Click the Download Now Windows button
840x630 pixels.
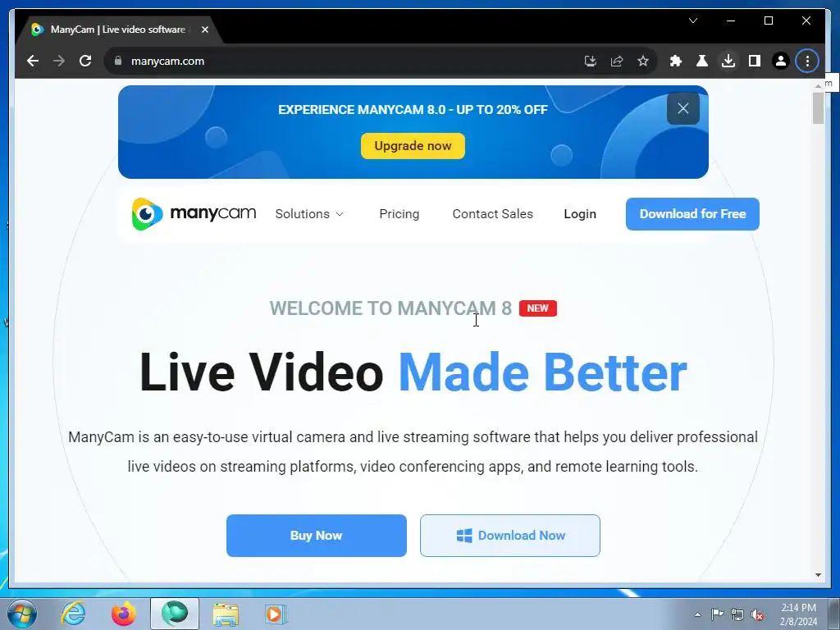tap(510, 535)
